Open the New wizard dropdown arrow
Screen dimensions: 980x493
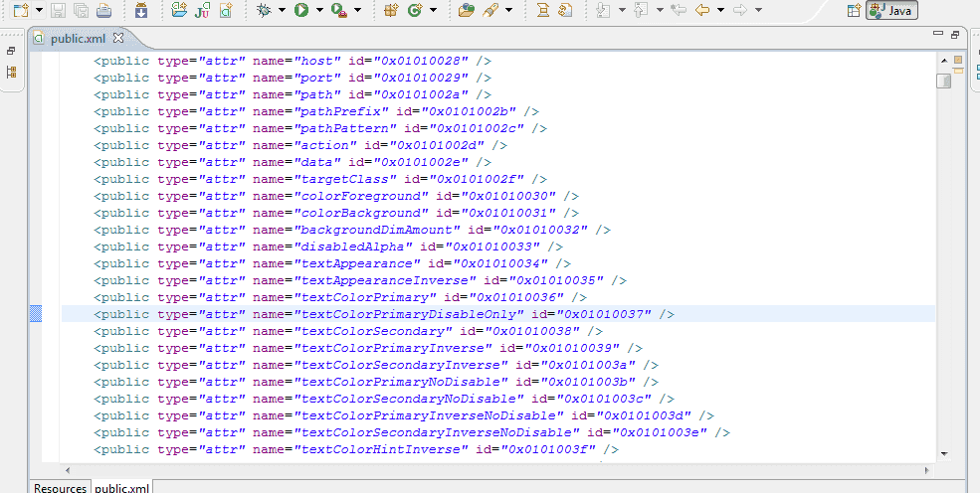[x=40, y=10]
